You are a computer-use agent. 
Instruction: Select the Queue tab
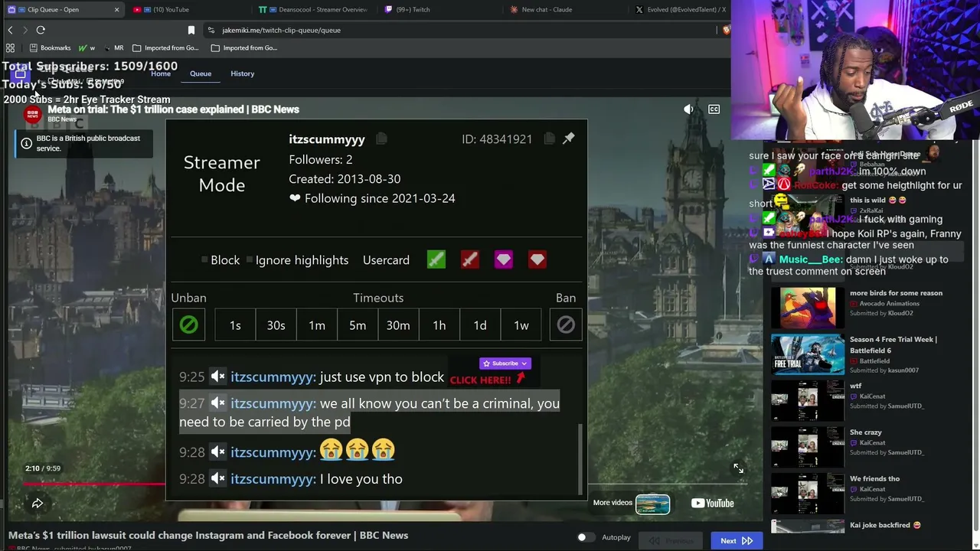[201, 73]
